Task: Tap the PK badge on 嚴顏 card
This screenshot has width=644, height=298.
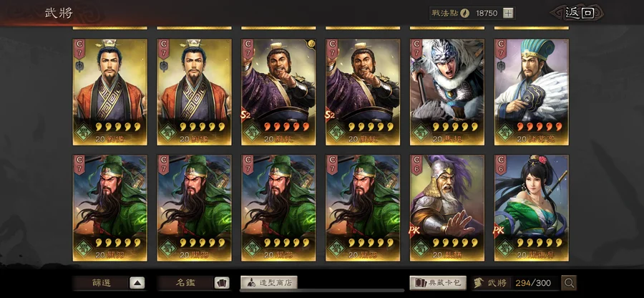Action: [x=414, y=231]
